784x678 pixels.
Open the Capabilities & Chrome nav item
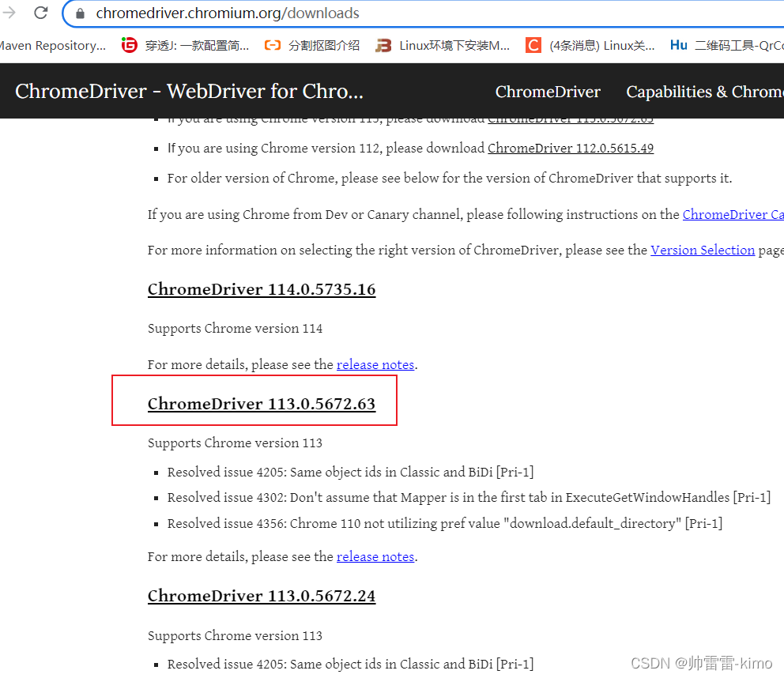click(704, 92)
